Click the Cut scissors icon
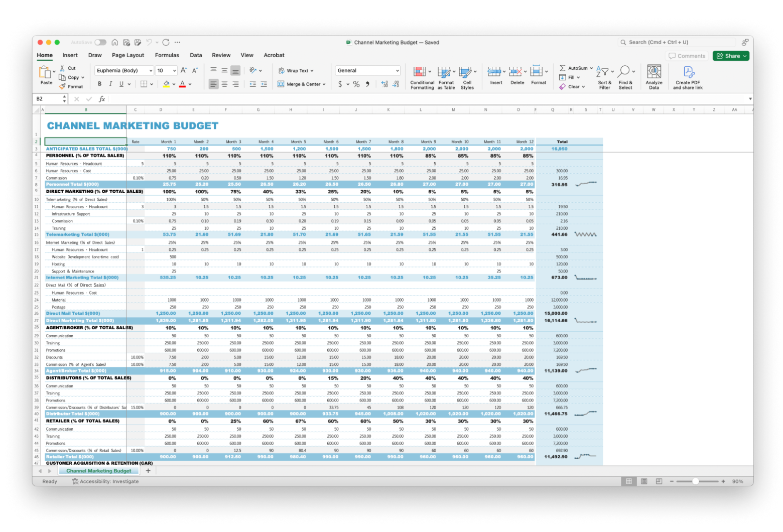 [62, 68]
